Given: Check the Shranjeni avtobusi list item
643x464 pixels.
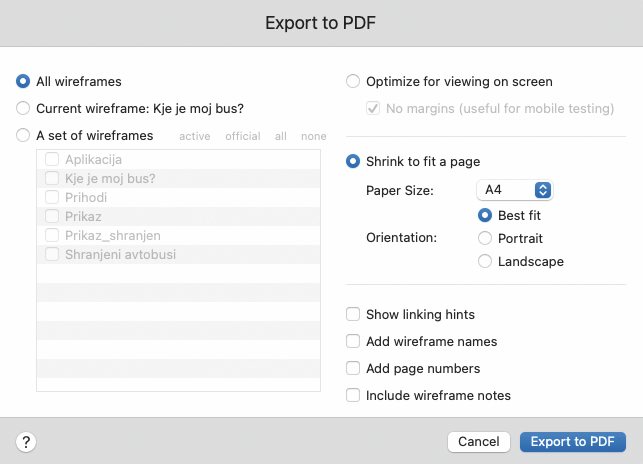Looking at the screenshot, I should 52,254.
